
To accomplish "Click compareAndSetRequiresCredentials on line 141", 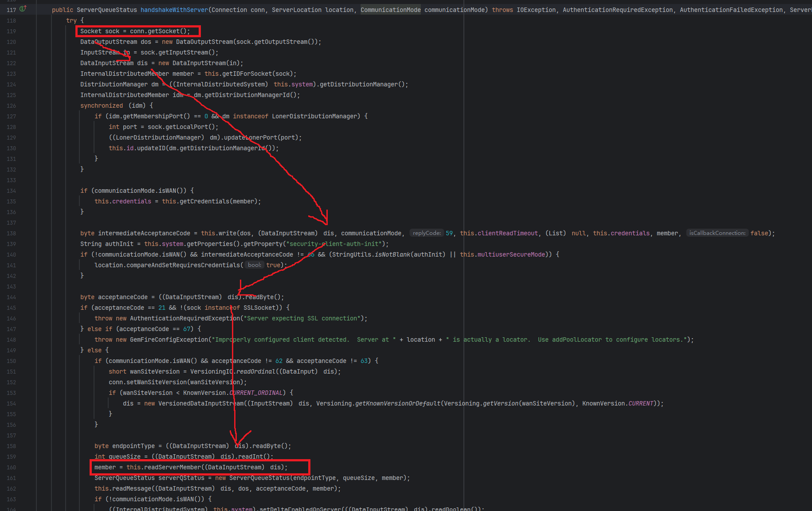I will point(183,265).
